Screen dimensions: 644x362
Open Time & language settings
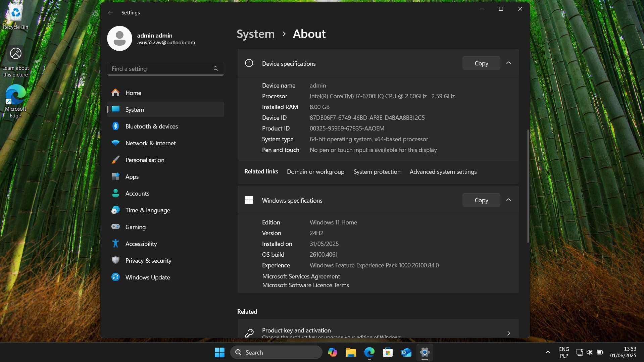coord(165,210)
